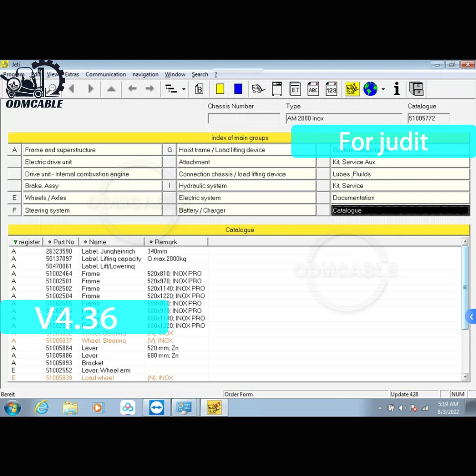Select Wheels / Axles group
The height and width of the screenshot is (476, 476).
coord(93,198)
